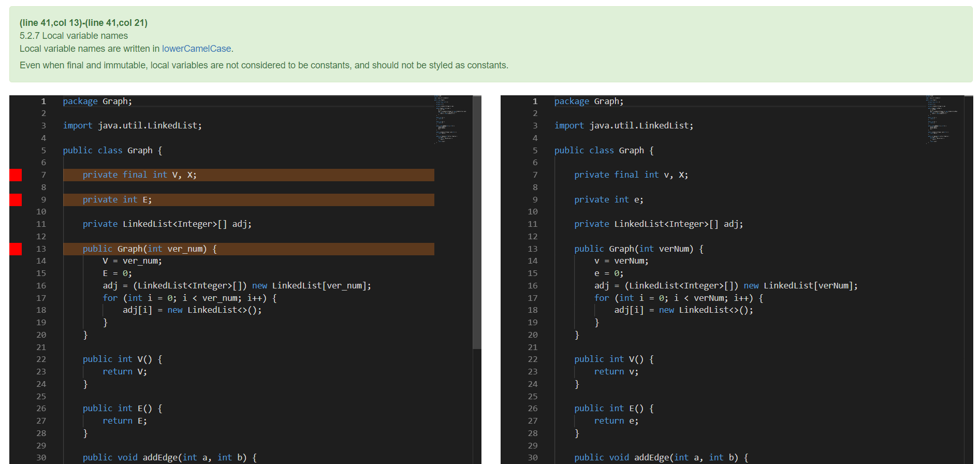Click 'e = 0;' in right editor
Image resolution: width=980 pixels, height=464 pixels.
609,273
